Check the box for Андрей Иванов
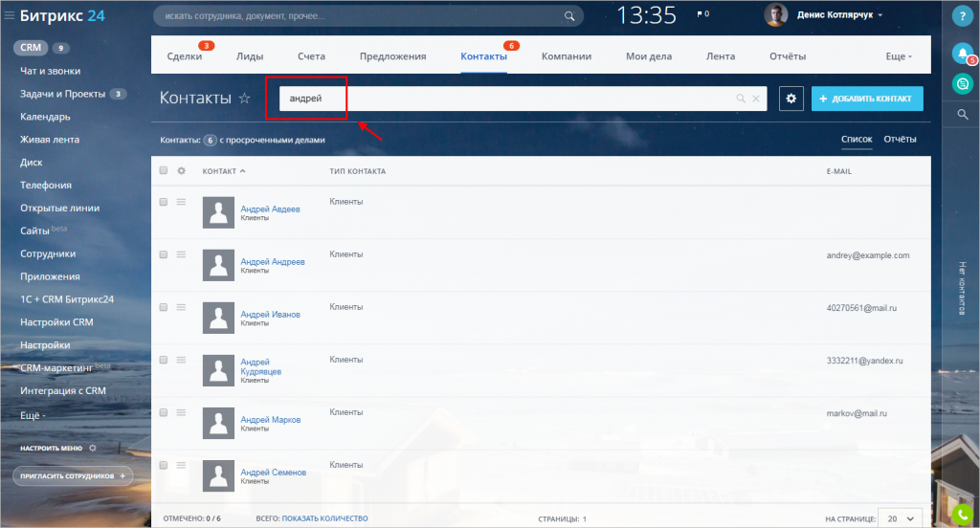980x528 pixels. point(163,307)
